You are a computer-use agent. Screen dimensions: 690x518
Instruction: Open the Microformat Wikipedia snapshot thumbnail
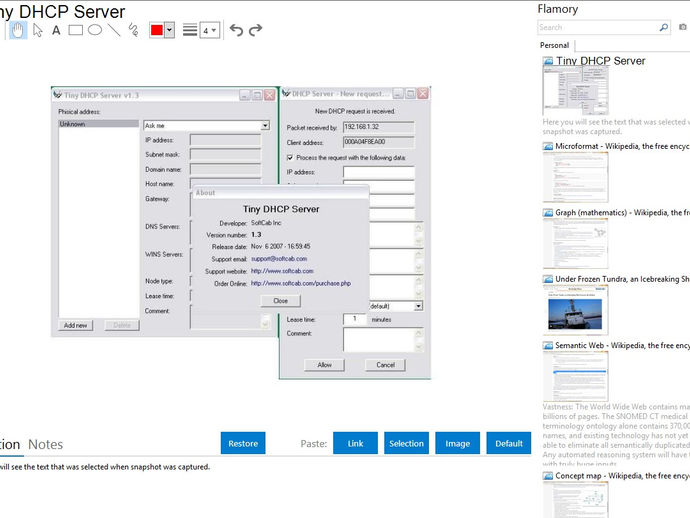click(x=576, y=177)
